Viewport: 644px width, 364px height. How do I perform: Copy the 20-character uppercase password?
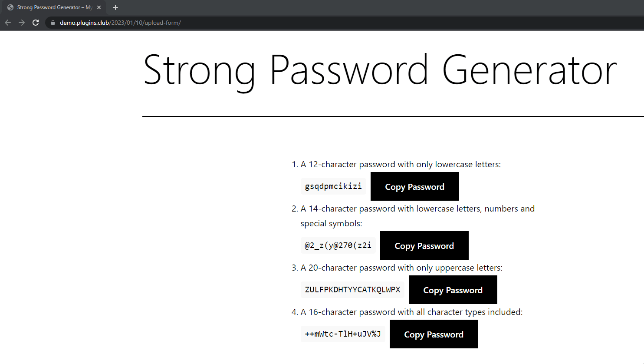coord(453,290)
